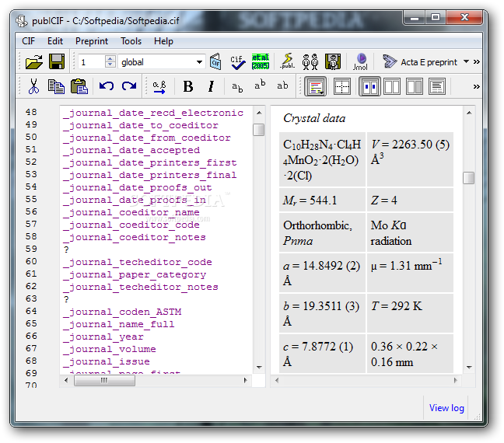
Task: Open the Tools menu
Action: tap(131, 41)
